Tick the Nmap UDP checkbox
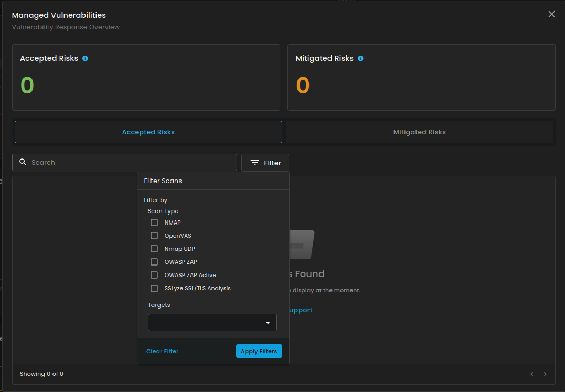Viewport: 565px width, 392px height. [154, 249]
